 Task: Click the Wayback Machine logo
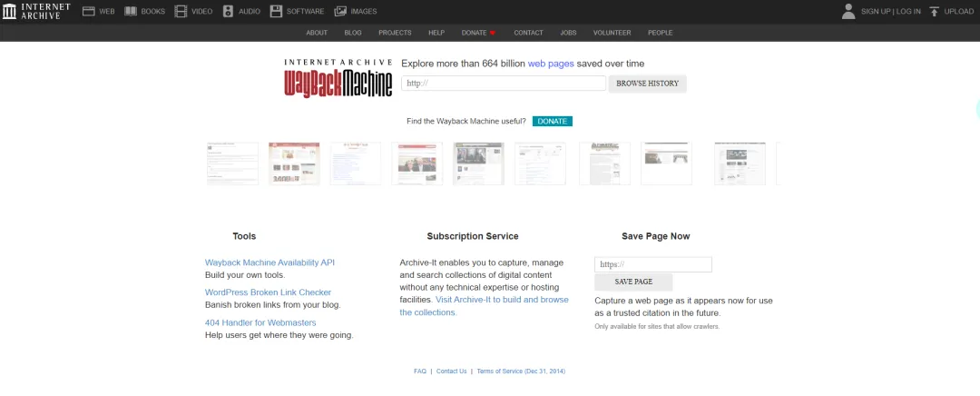pyautogui.click(x=338, y=78)
